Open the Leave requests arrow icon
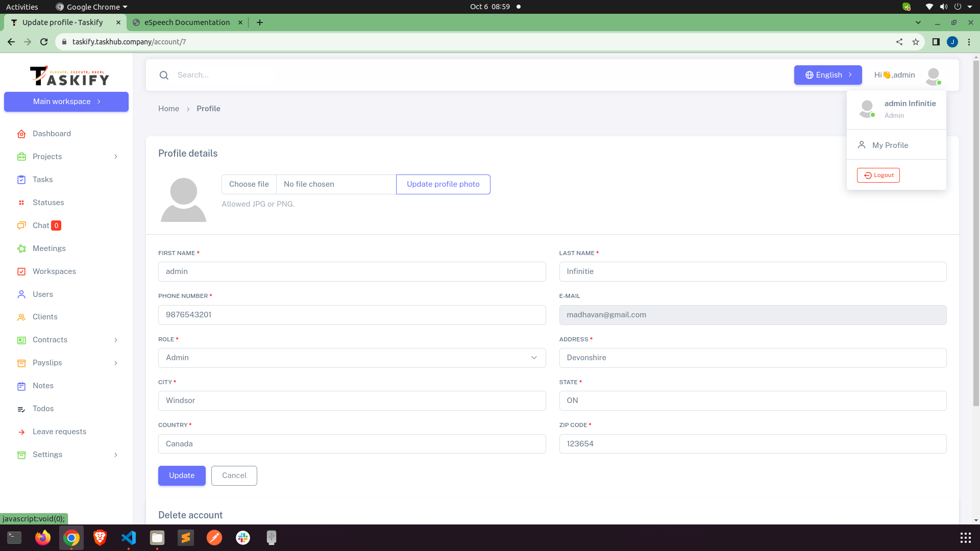Screen dimensions: 980x551 point(21,432)
